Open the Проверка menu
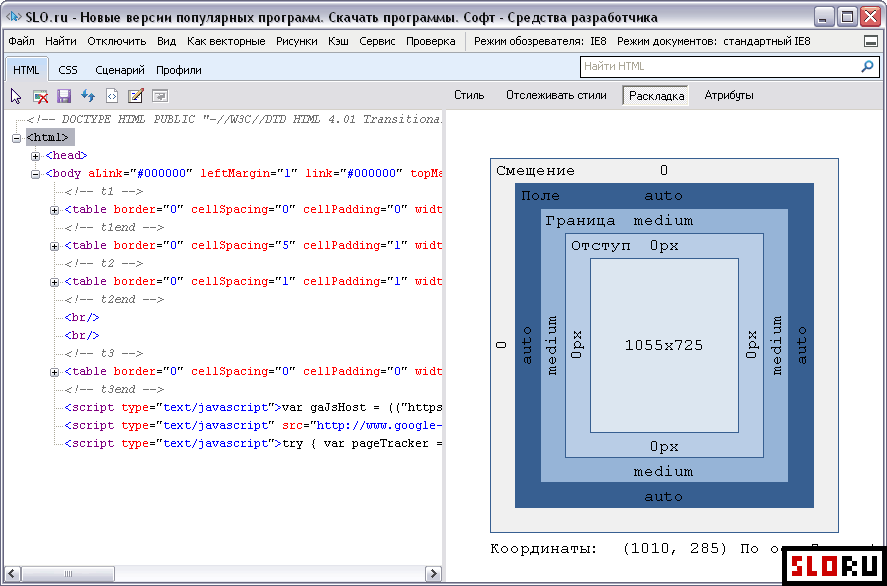Viewport: 887px width, 586px height. click(x=430, y=41)
